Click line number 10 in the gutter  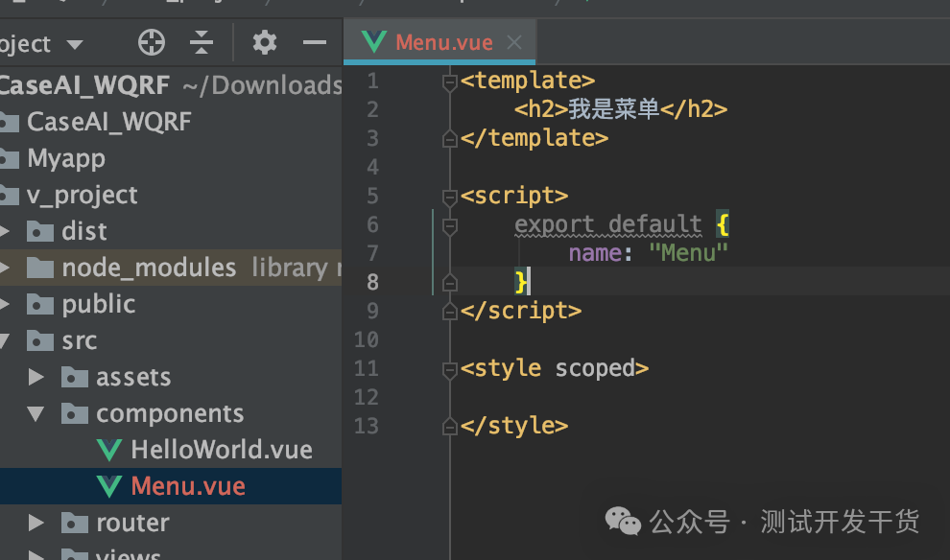[367, 339]
